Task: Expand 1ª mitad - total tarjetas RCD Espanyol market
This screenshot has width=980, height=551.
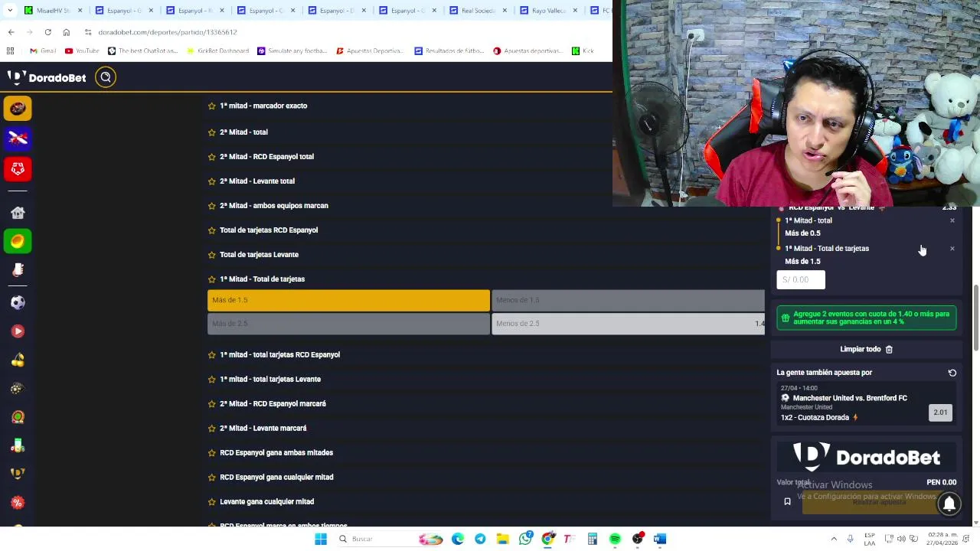Action: click(x=486, y=355)
